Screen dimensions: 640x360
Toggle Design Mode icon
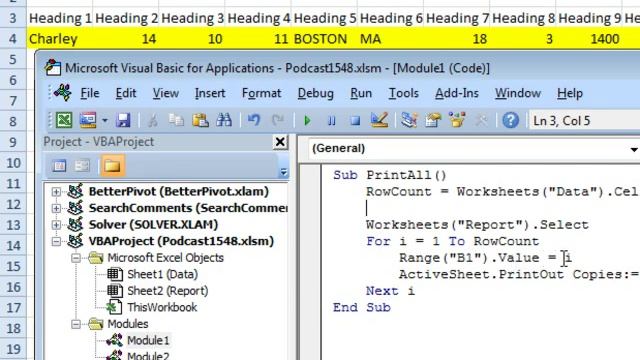[379, 120]
